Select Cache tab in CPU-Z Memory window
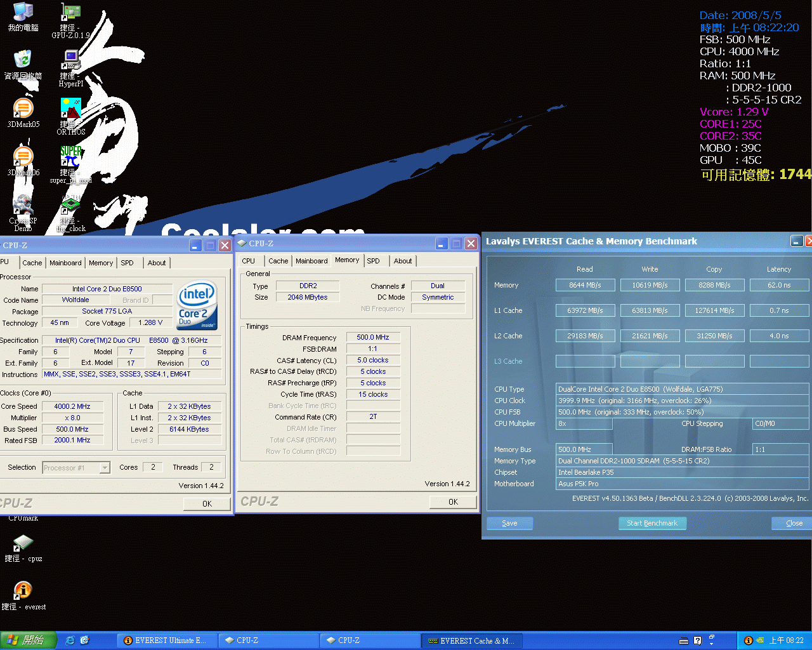812x650 pixels. pyautogui.click(x=278, y=261)
